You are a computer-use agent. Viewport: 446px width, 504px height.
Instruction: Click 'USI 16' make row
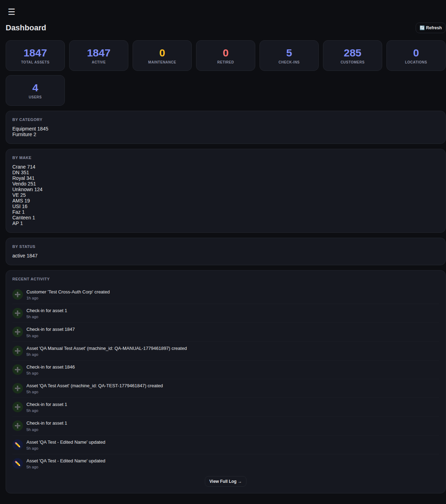pos(20,206)
